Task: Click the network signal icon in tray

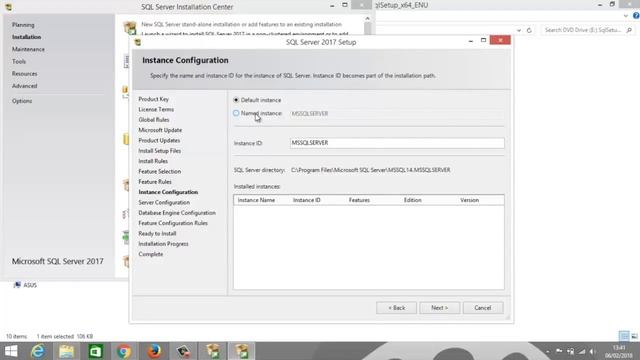Action: 582,351
